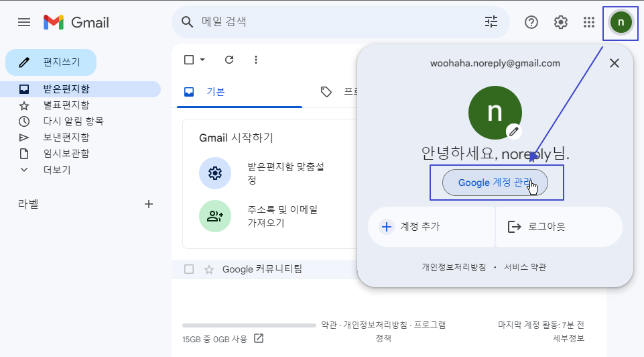Click the woohaha.noreply@gmail.com address

(x=495, y=63)
